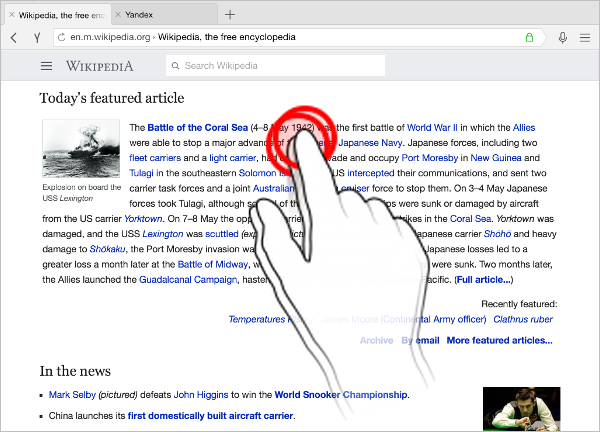
Task: Open More featured articles link
Action: pyautogui.click(x=499, y=340)
